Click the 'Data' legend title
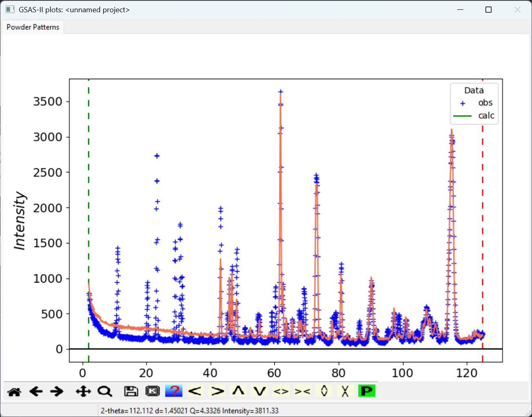532x417 pixels. click(x=474, y=90)
